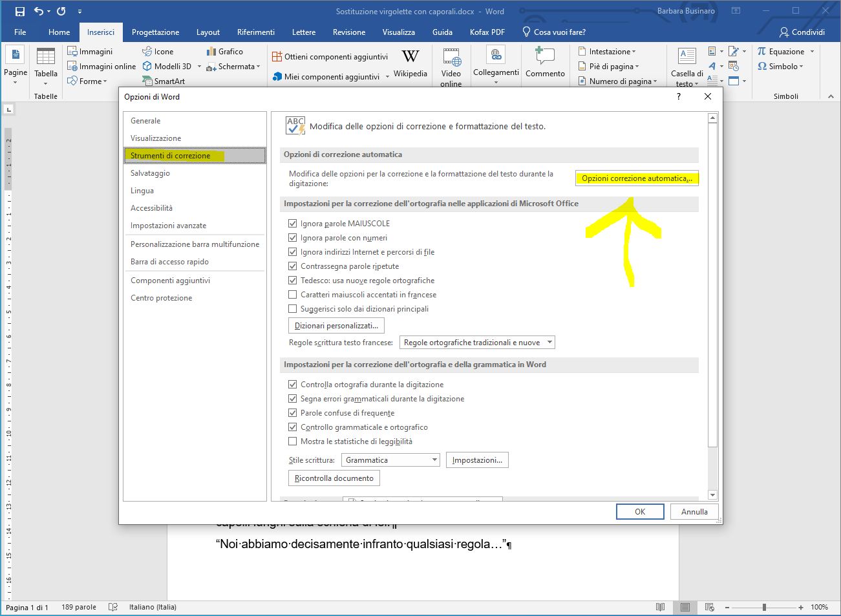
Task: Toggle Mostra le statistiche di leggibilità
Action: [293, 441]
